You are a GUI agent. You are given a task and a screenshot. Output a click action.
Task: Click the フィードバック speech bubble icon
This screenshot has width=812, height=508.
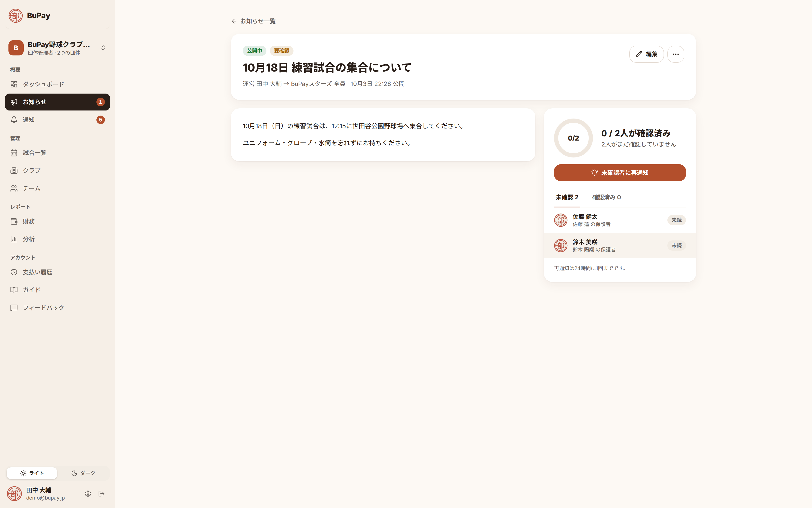[14, 308]
